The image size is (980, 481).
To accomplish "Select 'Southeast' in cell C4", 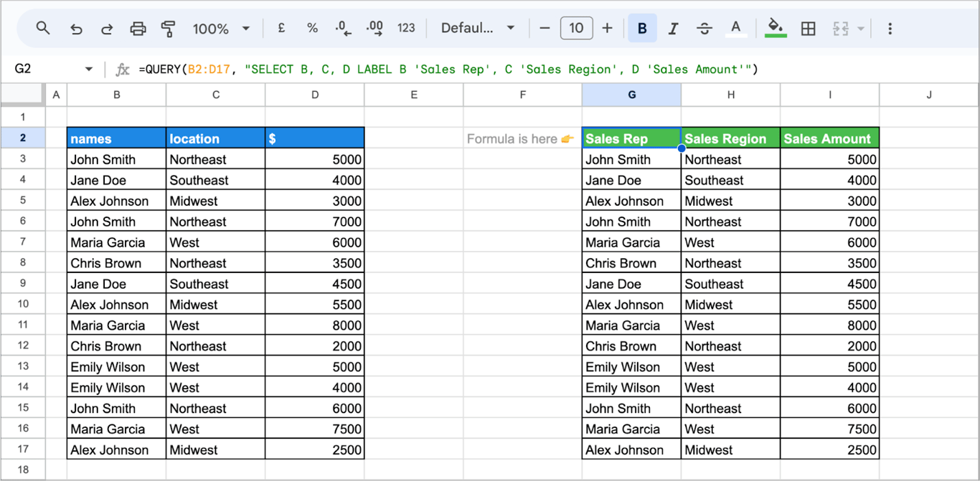I will click(216, 180).
